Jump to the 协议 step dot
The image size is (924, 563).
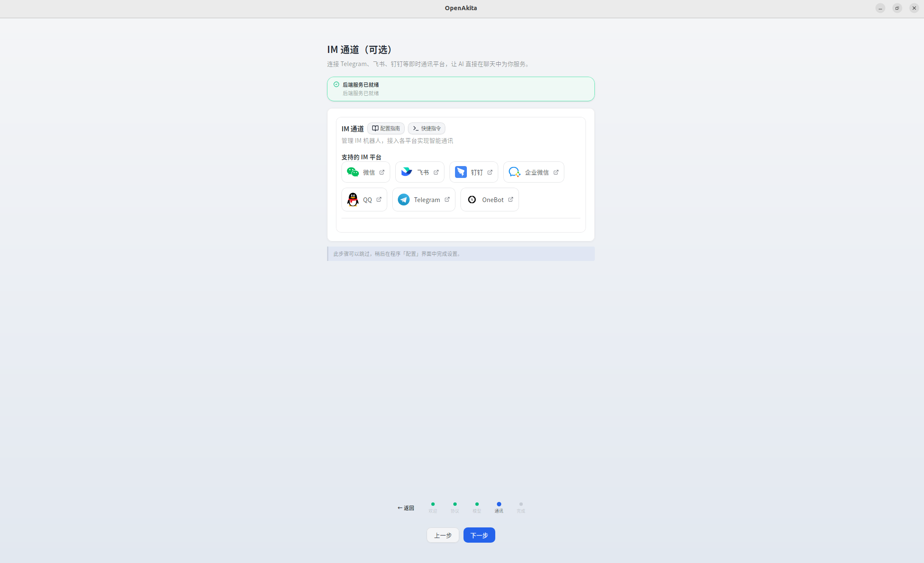click(x=455, y=504)
